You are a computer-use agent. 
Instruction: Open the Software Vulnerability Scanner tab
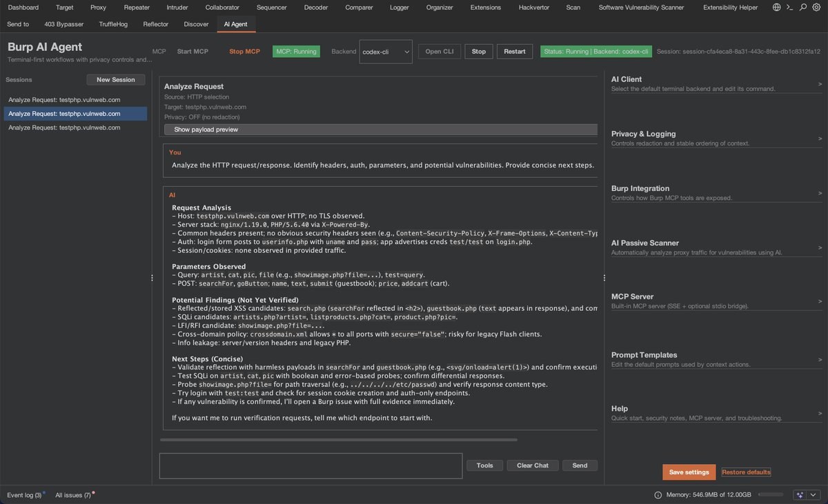[x=641, y=8]
